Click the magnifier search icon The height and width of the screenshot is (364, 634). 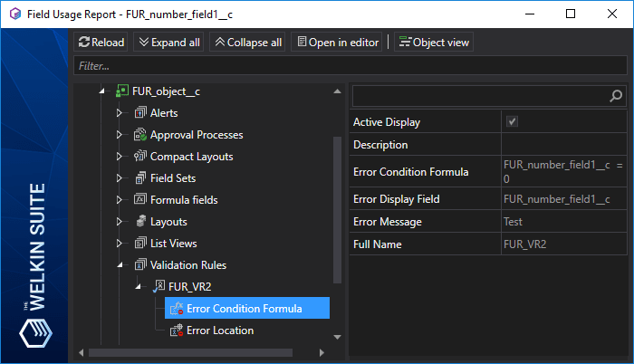(616, 96)
